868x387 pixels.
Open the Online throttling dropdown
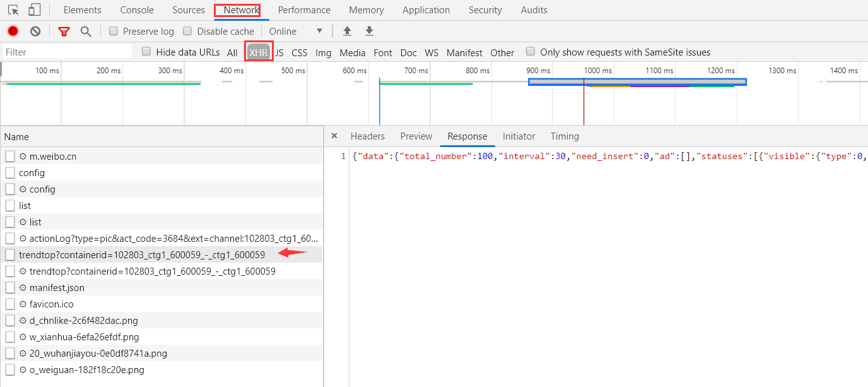click(x=296, y=31)
